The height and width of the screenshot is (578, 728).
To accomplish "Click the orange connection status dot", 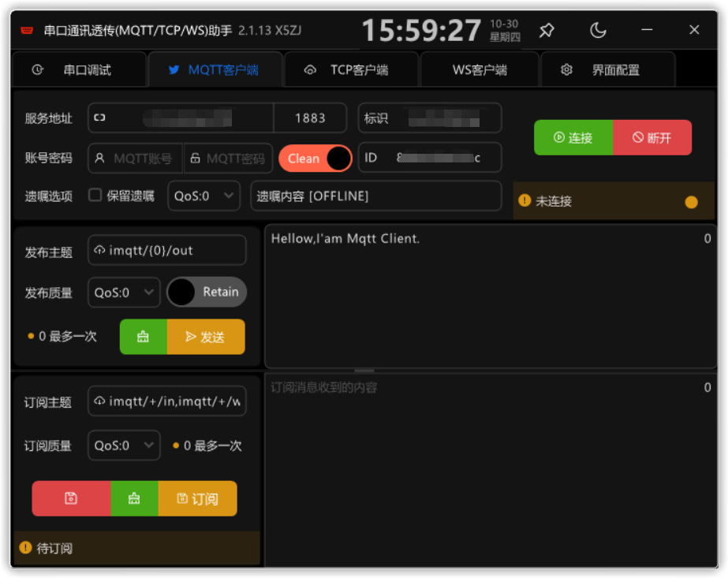I will 691,202.
